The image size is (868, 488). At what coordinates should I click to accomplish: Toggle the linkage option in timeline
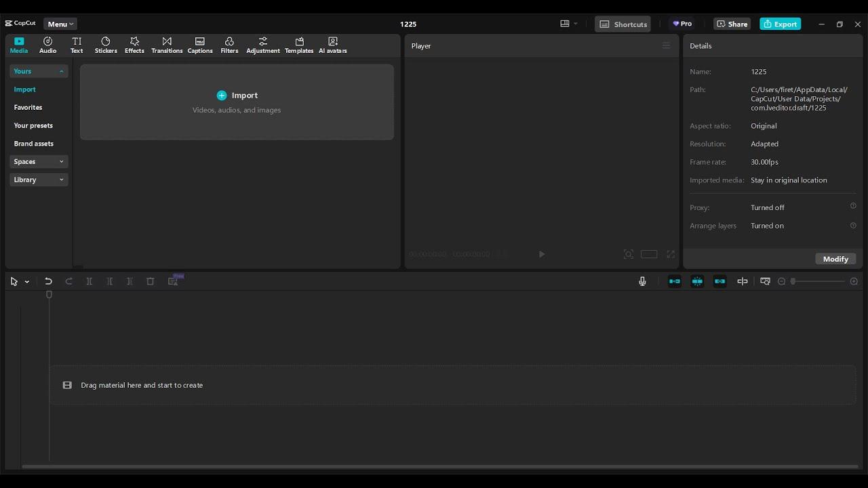(x=719, y=281)
